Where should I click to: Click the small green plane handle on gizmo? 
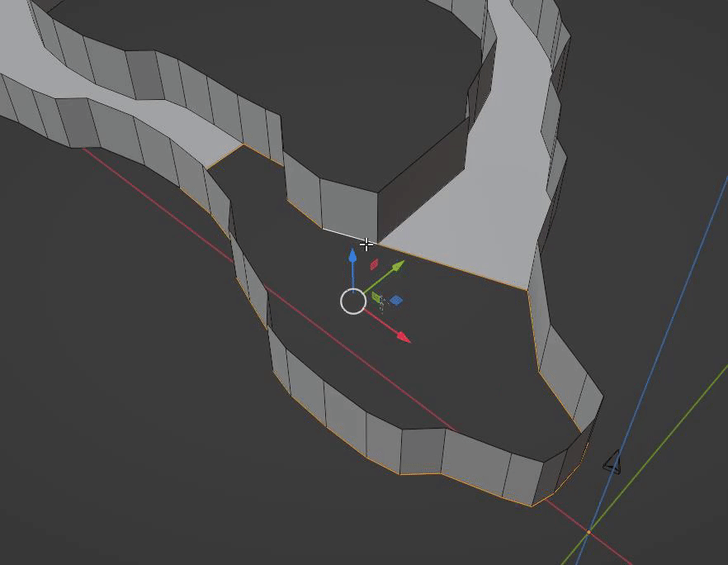pos(376,297)
